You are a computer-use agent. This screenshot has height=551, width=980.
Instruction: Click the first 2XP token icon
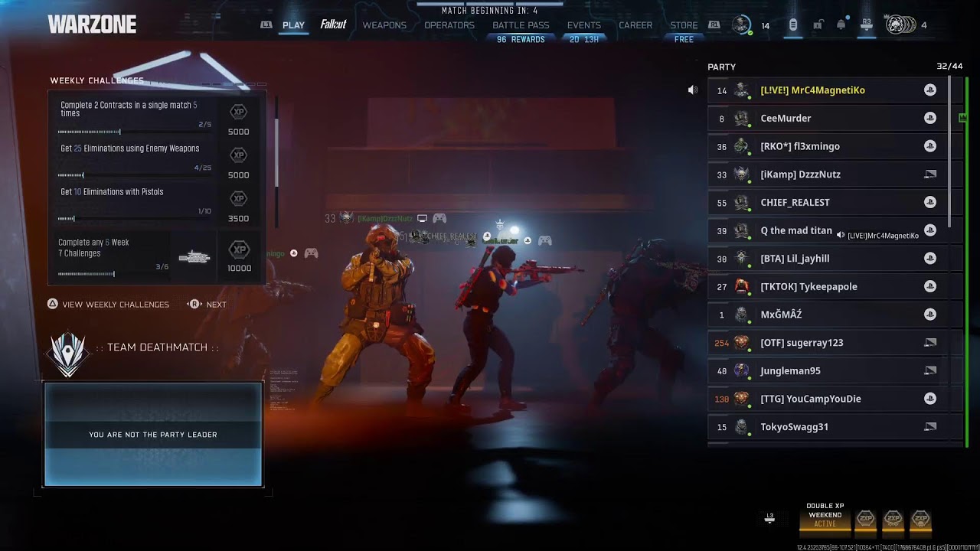(x=865, y=519)
